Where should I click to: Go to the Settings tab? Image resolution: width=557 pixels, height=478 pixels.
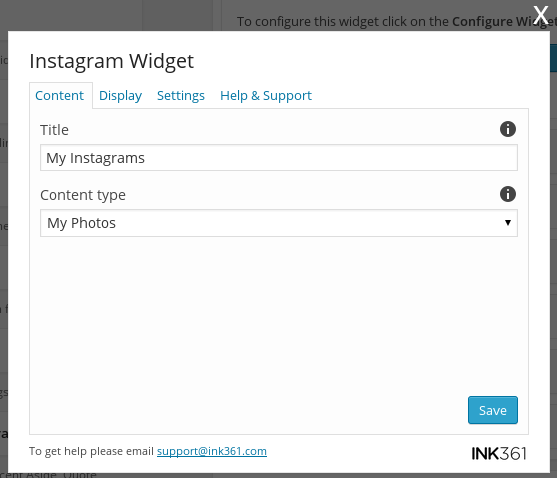click(181, 96)
